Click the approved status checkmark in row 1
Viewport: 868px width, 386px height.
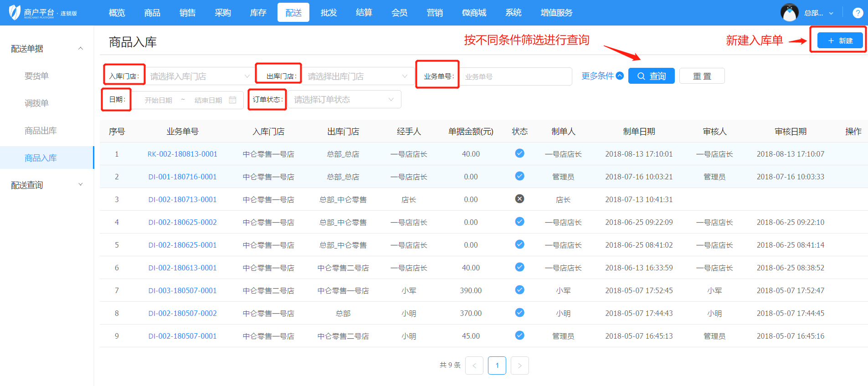519,153
